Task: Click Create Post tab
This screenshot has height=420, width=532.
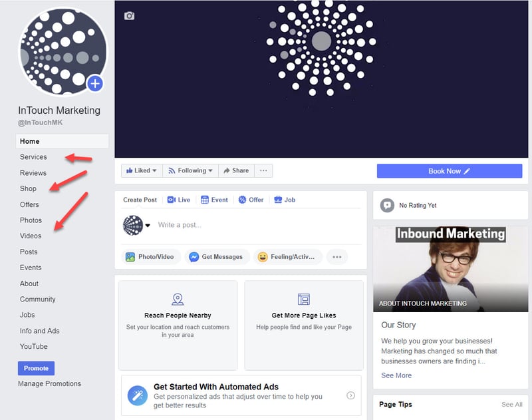Action: point(140,200)
